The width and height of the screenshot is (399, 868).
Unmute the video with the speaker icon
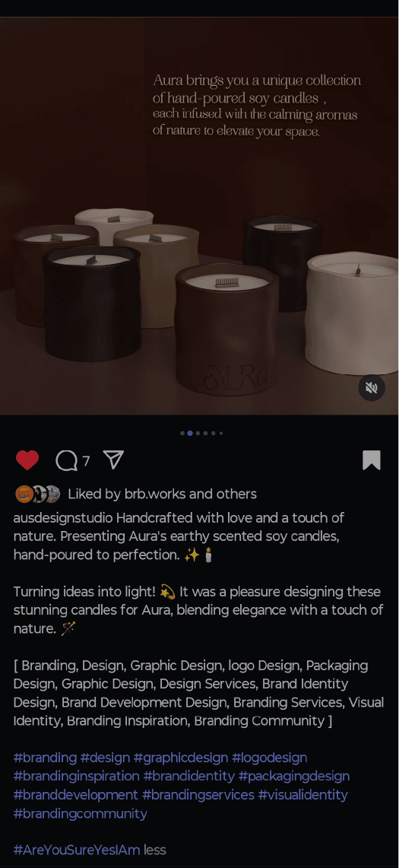click(372, 387)
